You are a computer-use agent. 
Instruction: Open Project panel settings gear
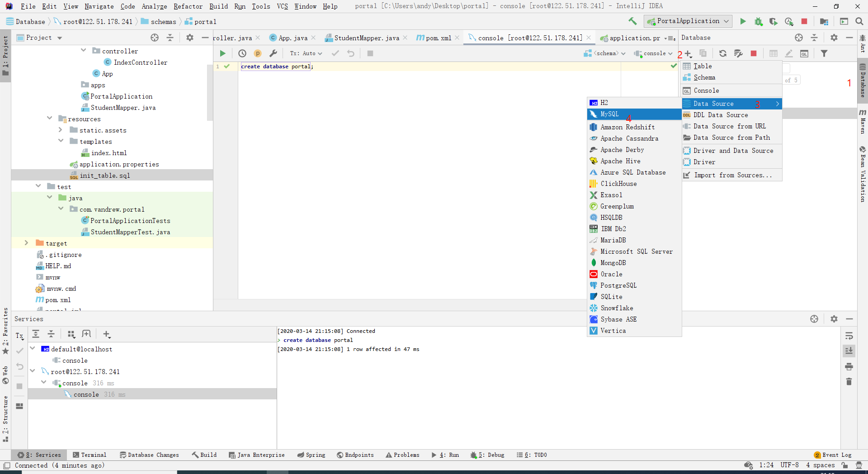tap(190, 38)
